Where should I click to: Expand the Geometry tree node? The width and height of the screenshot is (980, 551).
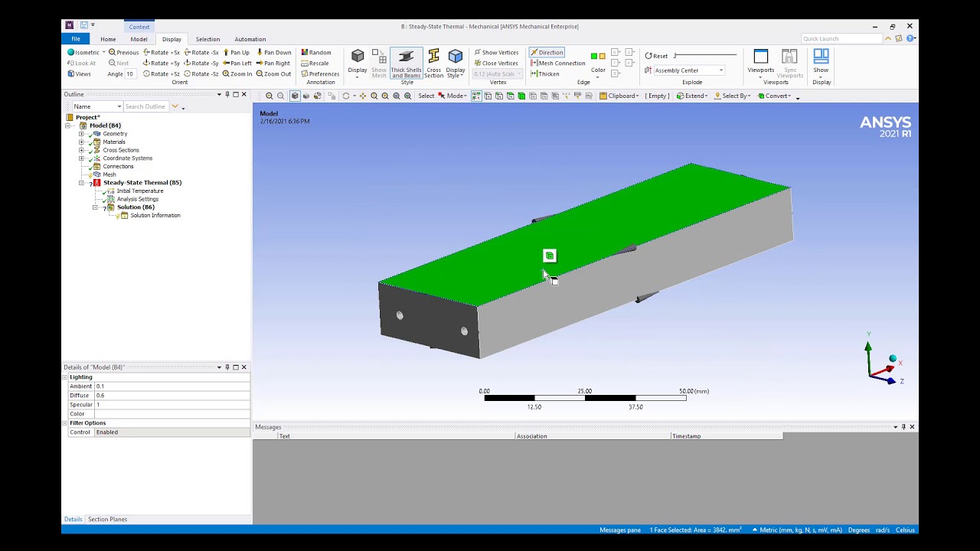(81, 134)
